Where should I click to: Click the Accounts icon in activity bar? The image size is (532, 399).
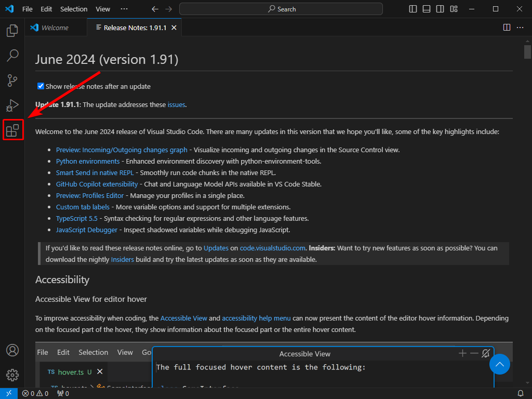coord(12,350)
